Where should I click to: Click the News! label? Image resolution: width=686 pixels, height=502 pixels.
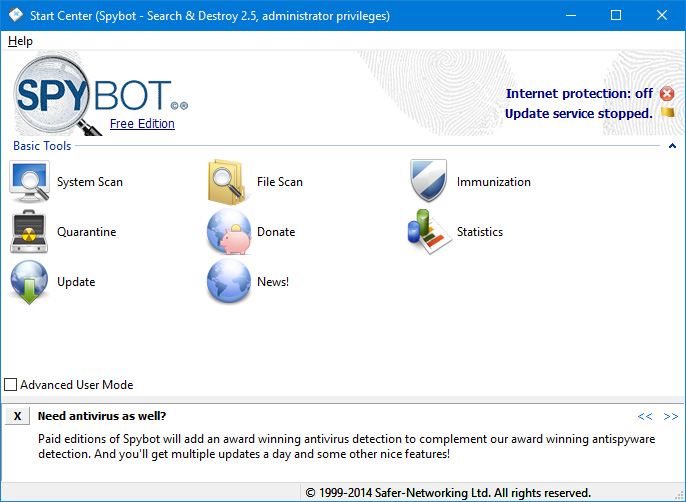pos(273,281)
